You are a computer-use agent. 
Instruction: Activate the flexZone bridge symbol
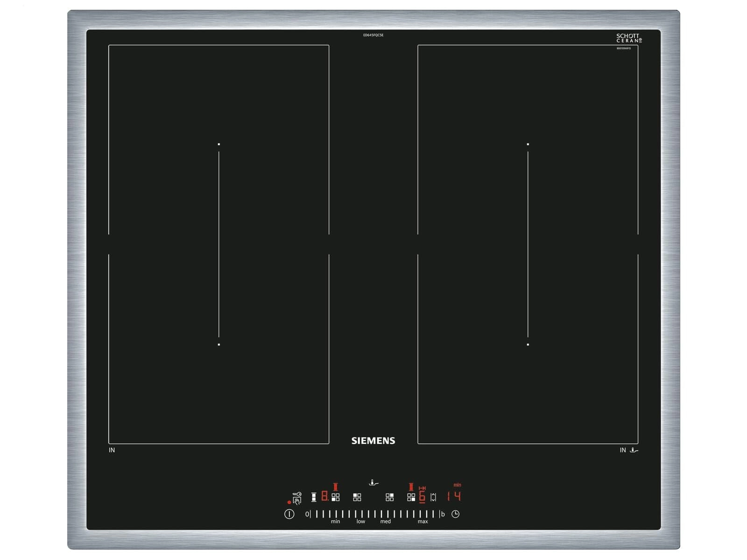click(x=423, y=489)
